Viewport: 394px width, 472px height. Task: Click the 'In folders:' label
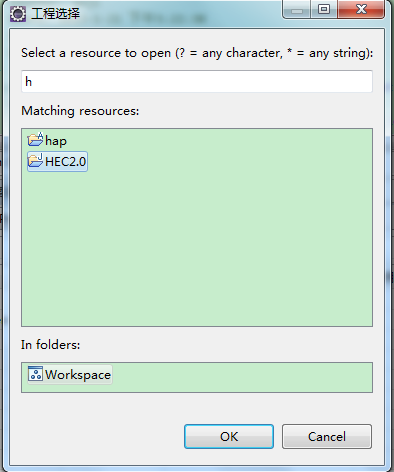point(50,345)
